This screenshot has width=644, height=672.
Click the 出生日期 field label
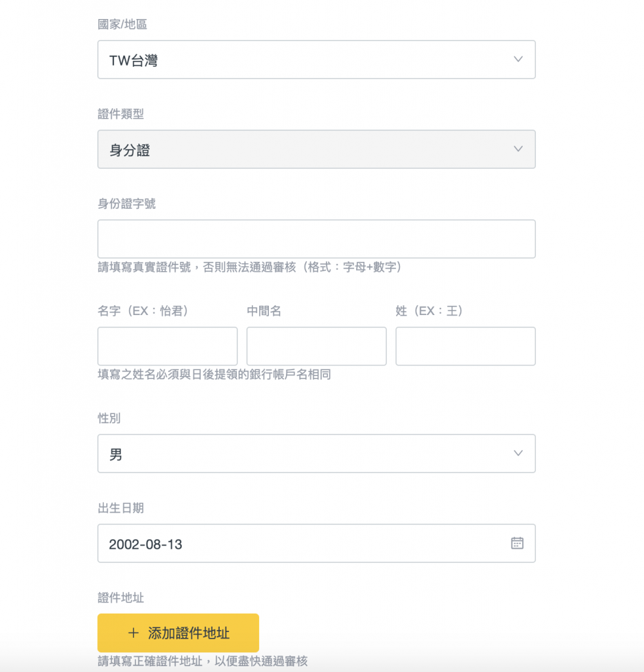click(x=121, y=508)
